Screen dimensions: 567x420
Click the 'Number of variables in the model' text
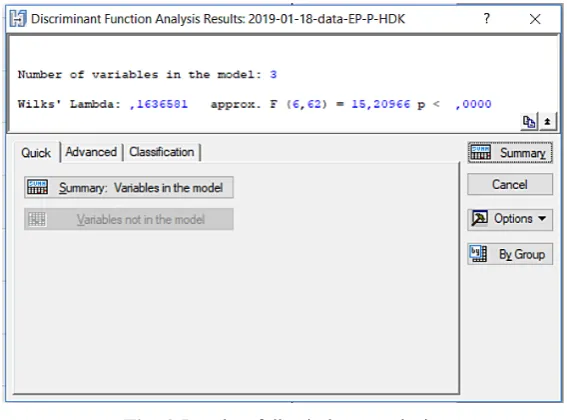(140, 75)
